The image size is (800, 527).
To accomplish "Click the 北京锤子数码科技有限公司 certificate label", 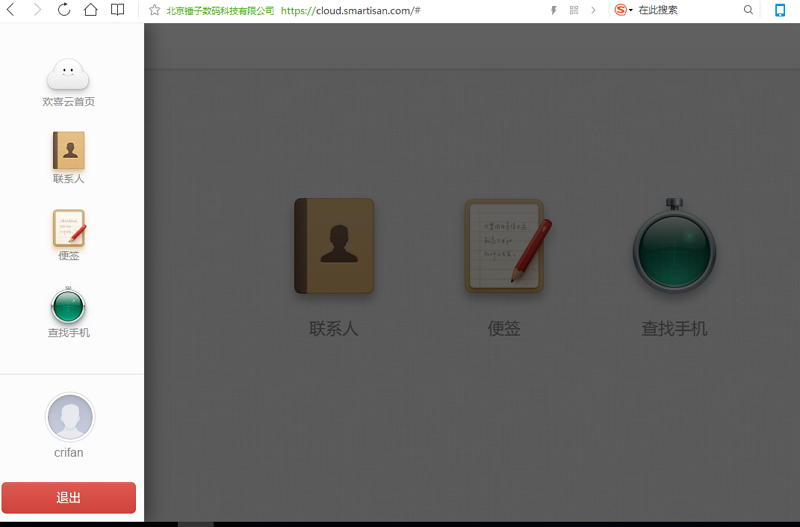I will [x=220, y=11].
